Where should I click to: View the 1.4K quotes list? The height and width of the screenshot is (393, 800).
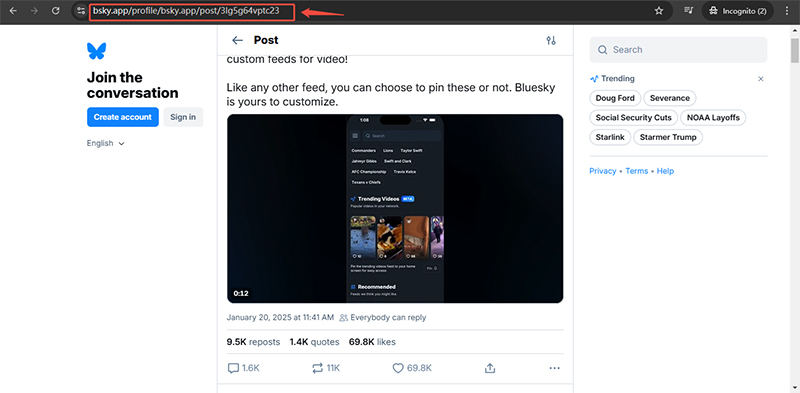(x=314, y=342)
